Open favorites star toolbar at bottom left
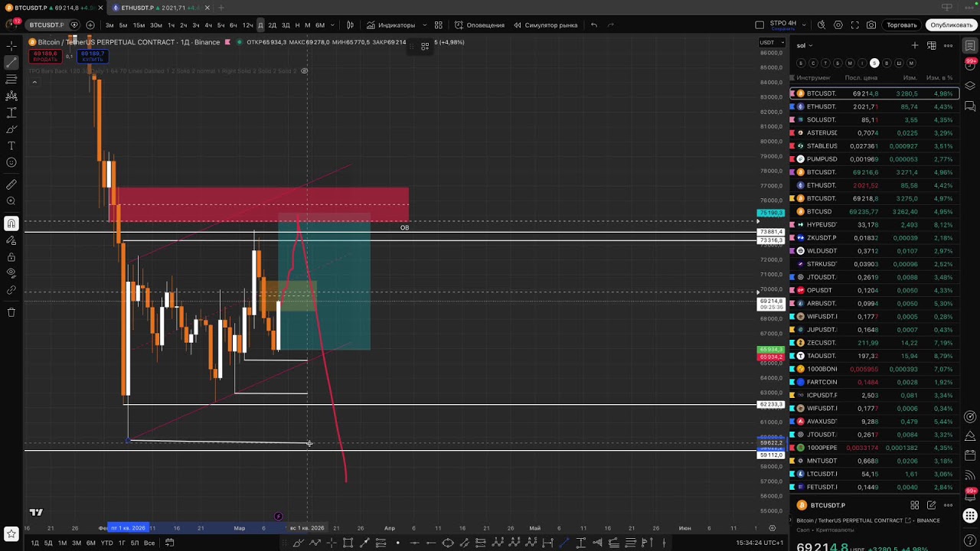Screen dimensions: 980x551 click(11, 533)
